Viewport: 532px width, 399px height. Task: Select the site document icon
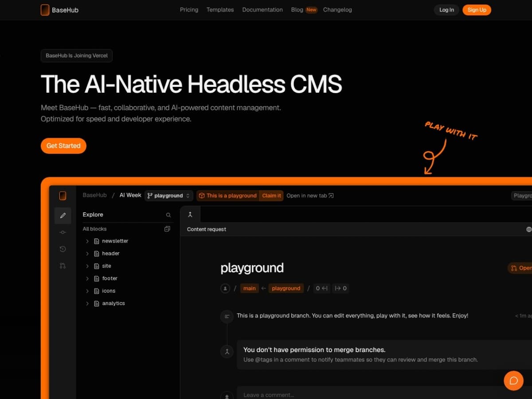96,266
